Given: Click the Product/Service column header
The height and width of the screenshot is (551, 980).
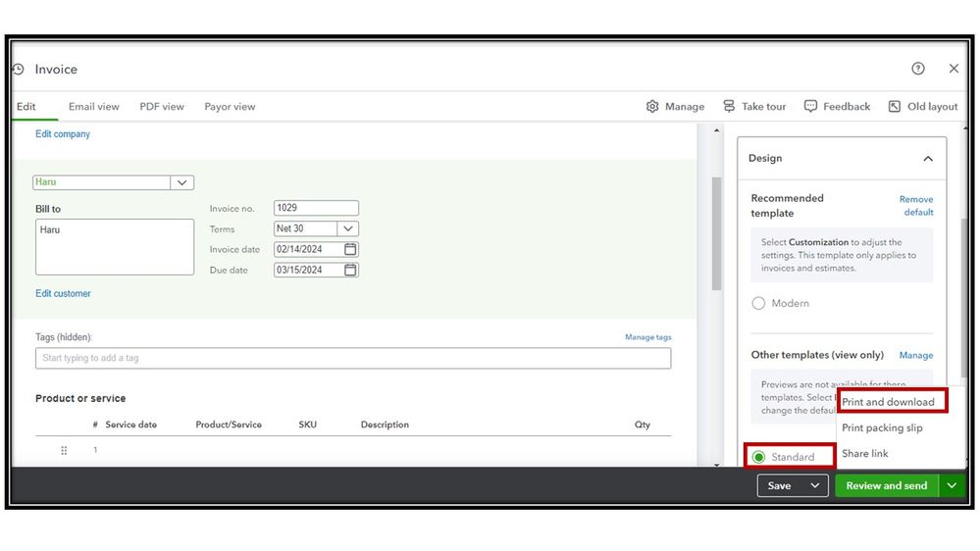Looking at the screenshot, I should (x=229, y=425).
